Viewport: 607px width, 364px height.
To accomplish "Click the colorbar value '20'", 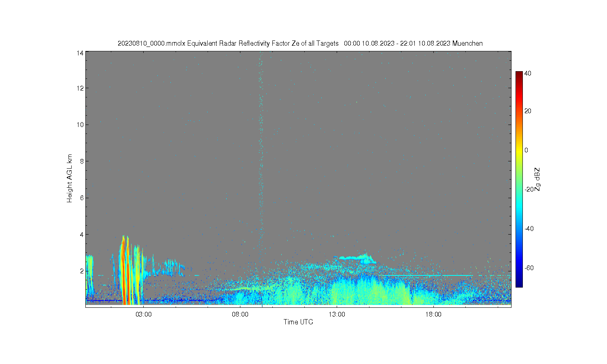I will point(528,111).
